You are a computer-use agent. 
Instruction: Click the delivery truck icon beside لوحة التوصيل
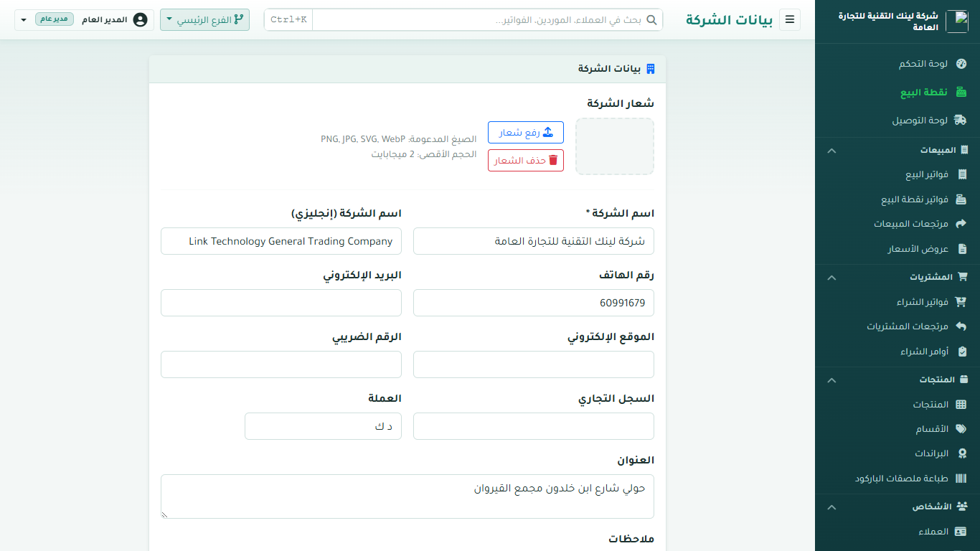click(x=961, y=121)
